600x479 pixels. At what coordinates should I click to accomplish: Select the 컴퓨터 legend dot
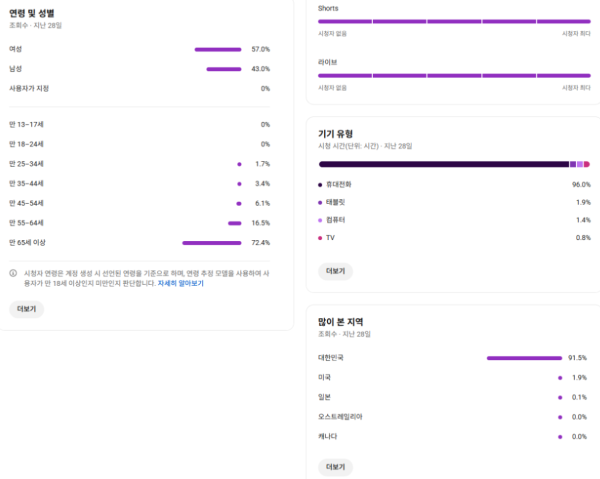tap(320, 220)
